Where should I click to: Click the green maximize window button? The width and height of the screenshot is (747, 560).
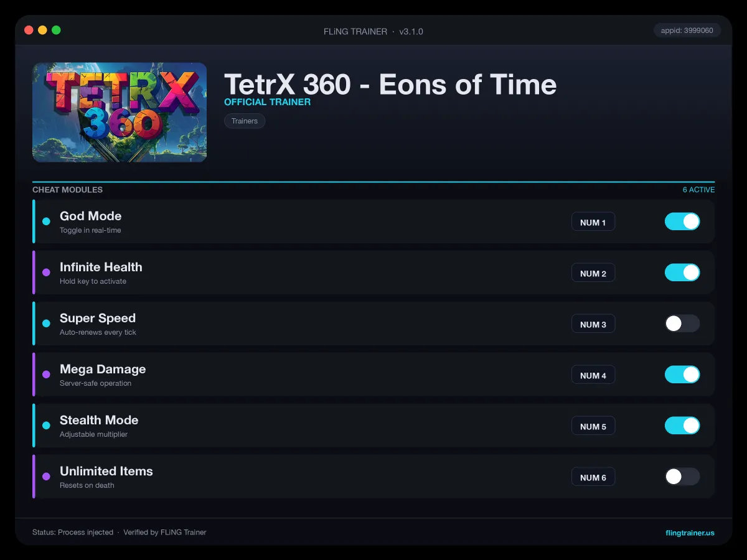[x=56, y=30]
